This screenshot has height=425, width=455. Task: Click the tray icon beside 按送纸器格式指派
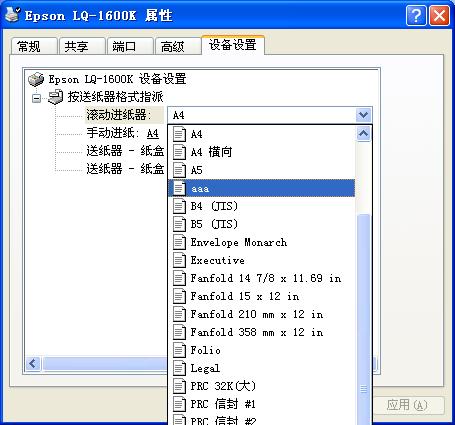pos(55,97)
